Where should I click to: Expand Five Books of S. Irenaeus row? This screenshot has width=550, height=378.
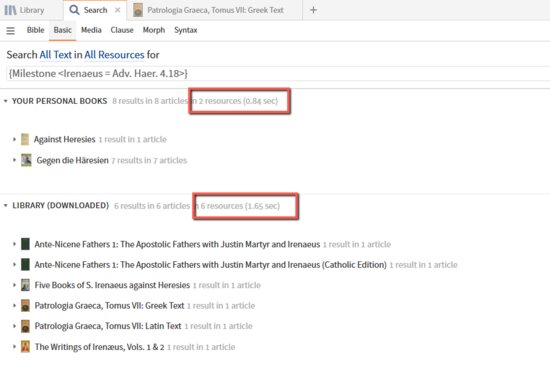pos(14,285)
